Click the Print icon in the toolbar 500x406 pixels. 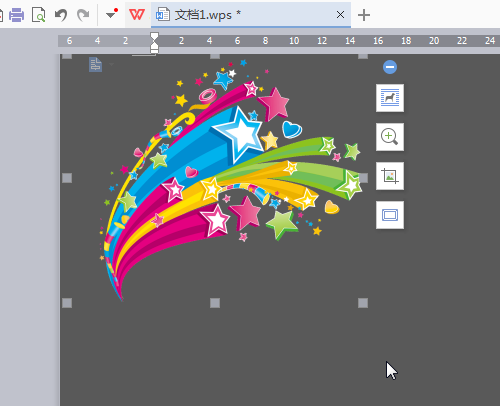(16, 15)
